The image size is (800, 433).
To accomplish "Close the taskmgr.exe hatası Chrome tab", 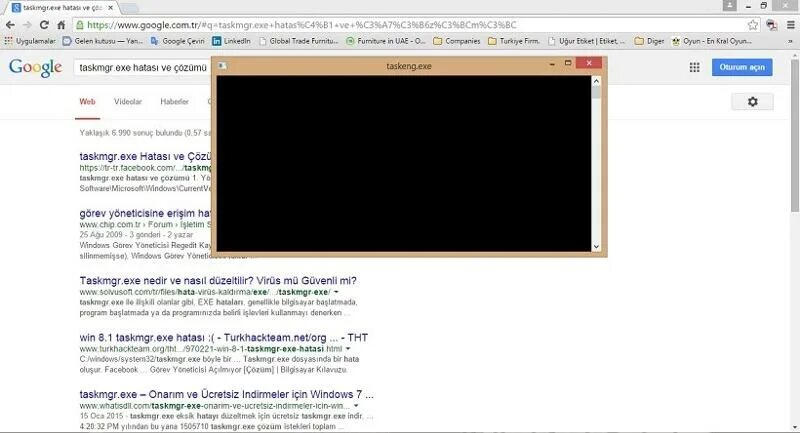I will pos(110,8).
